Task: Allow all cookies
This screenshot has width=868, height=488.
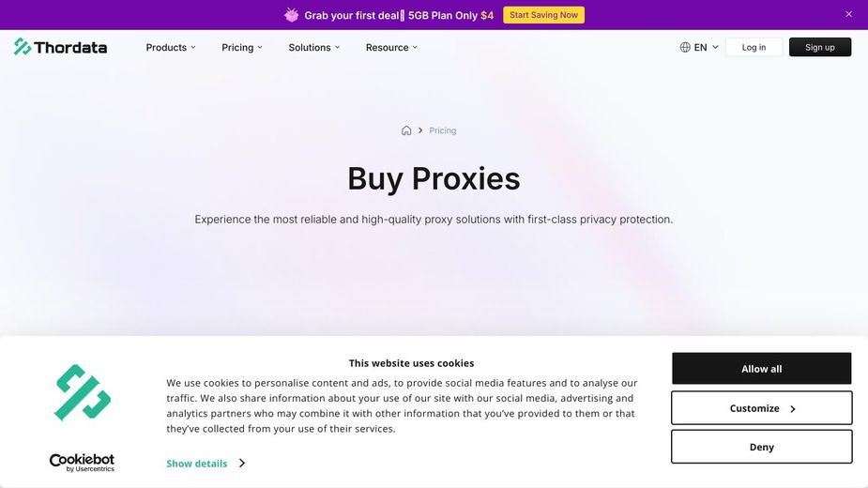Action: [761, 369]
